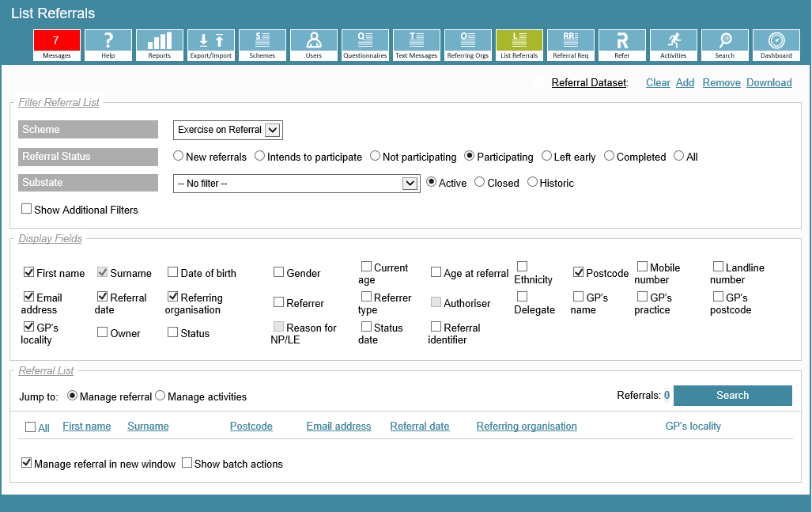The height and width of the screenshot is (512, 812).
Task: Tick the Status date checkbox
Action: coord(366,327)
